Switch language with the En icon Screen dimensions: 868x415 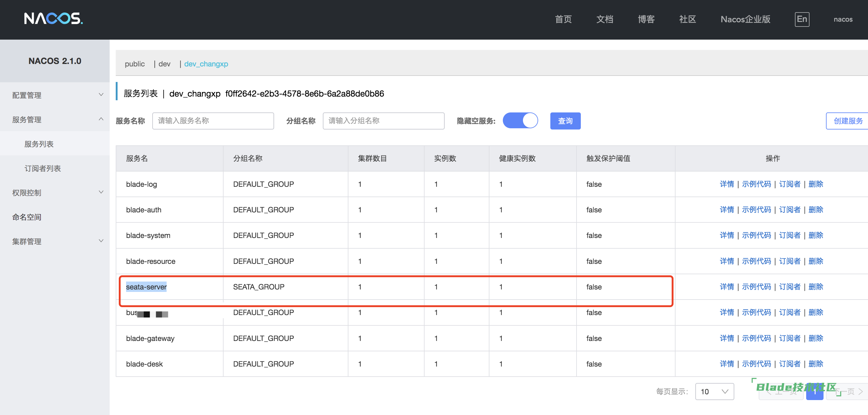click(x=802, y=19)
